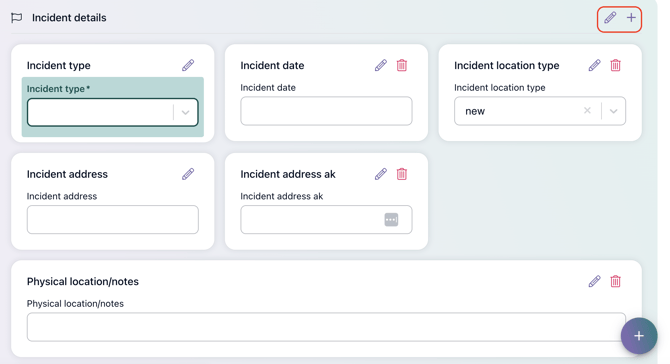Delete the Incident address ak card
The height and width of the screenshot is (364, 670).
[x=402, y=174]
